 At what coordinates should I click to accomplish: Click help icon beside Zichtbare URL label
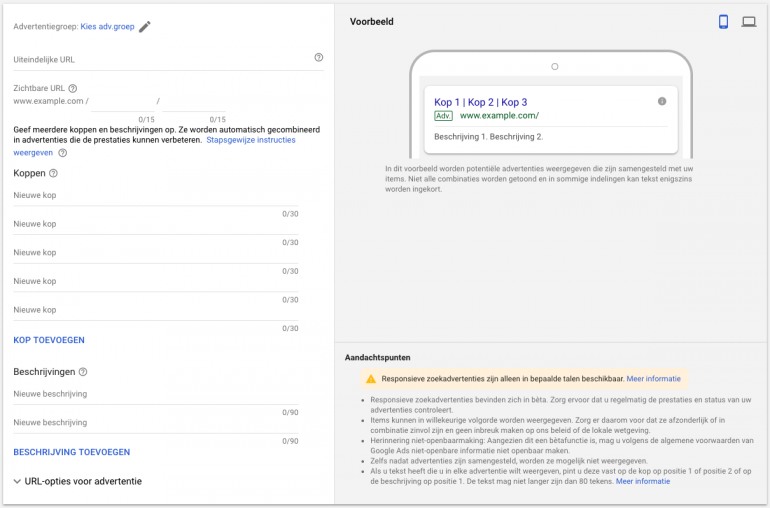click(x=73, y=88)
